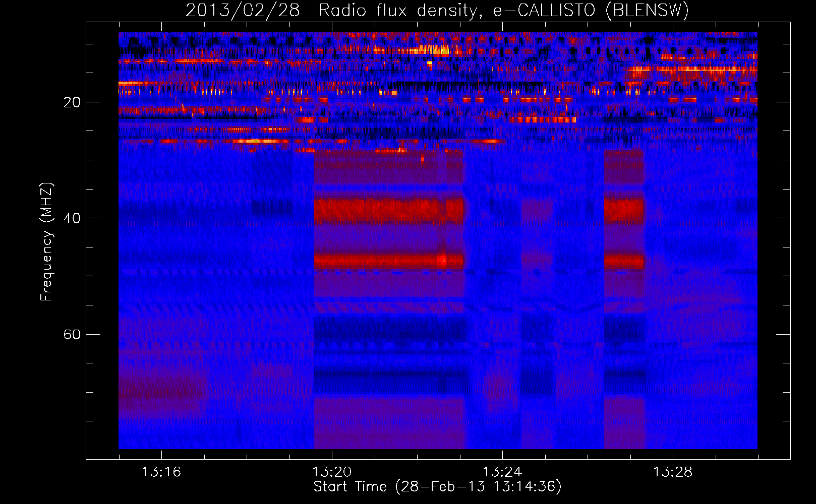Screen dimensions: 816x504
Task: Click the 60 MHz frequency tick label
Action: coord(72,334)
